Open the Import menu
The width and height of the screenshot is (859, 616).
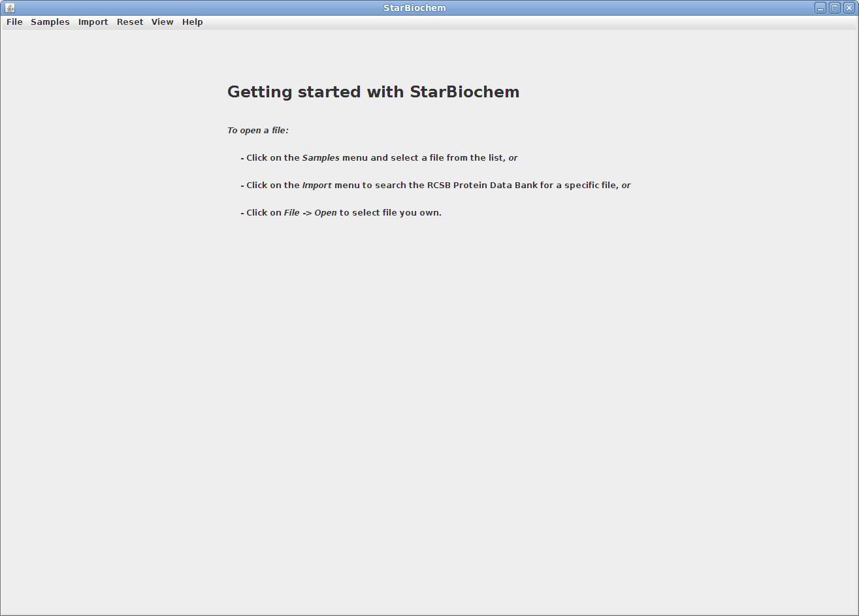coord(93,22)
